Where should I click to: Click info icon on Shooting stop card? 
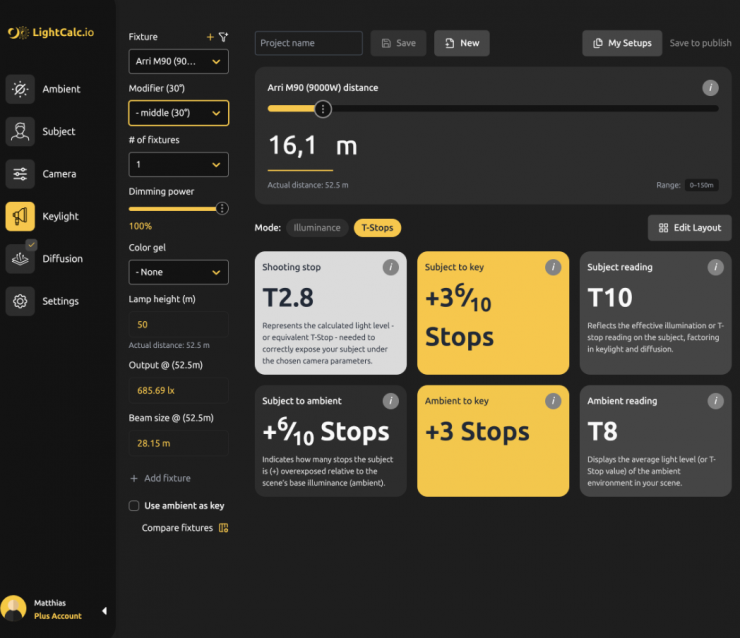[391, 267]
